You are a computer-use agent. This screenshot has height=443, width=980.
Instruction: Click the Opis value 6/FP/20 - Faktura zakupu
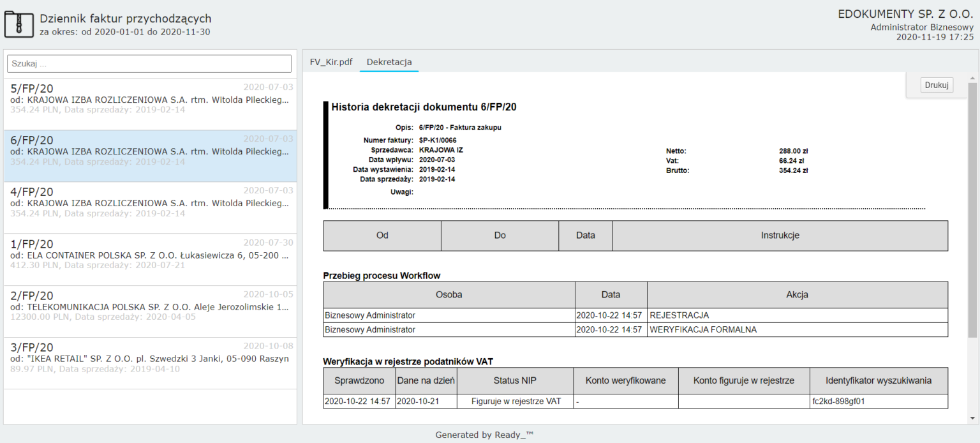(460, 128)
